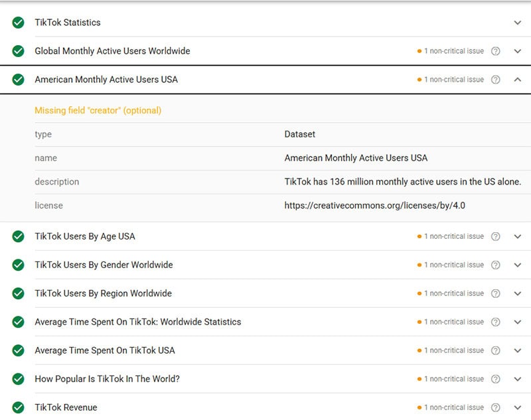Click the 'license' field label
Screen dimensions: 531x420
pos(48,206)
